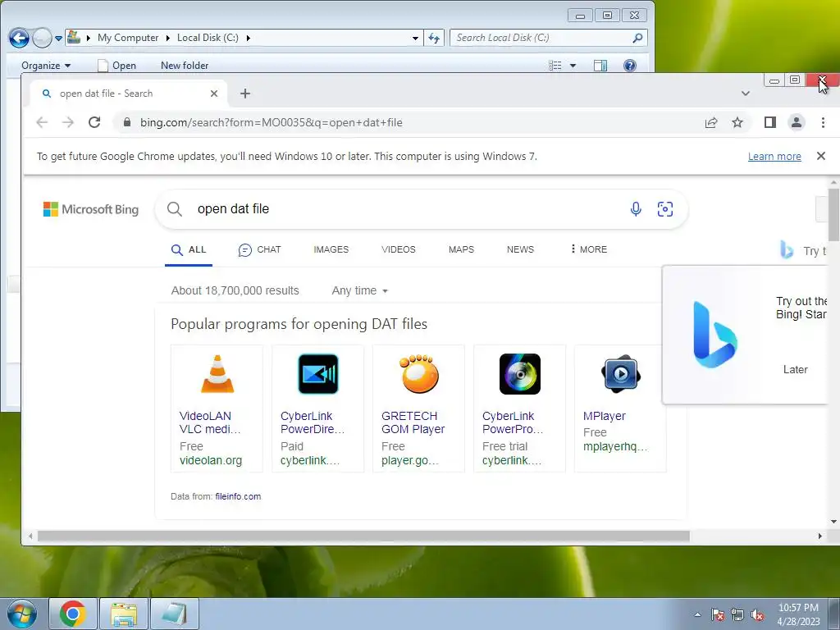Image resolution: width=840 pixels, height=630 pixels.
Task: Click the horizontal scrollbar in Chrome
Action: pyautogui.click(x=363, y=536)
